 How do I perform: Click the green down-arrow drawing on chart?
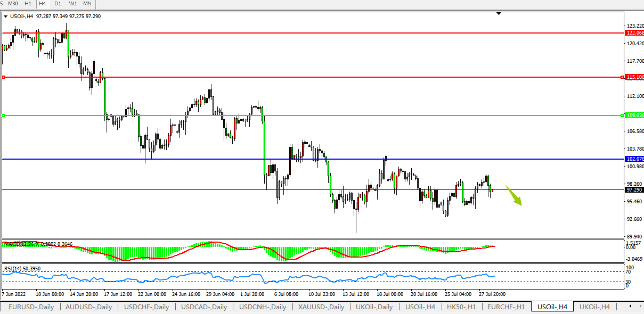point(514,195)
